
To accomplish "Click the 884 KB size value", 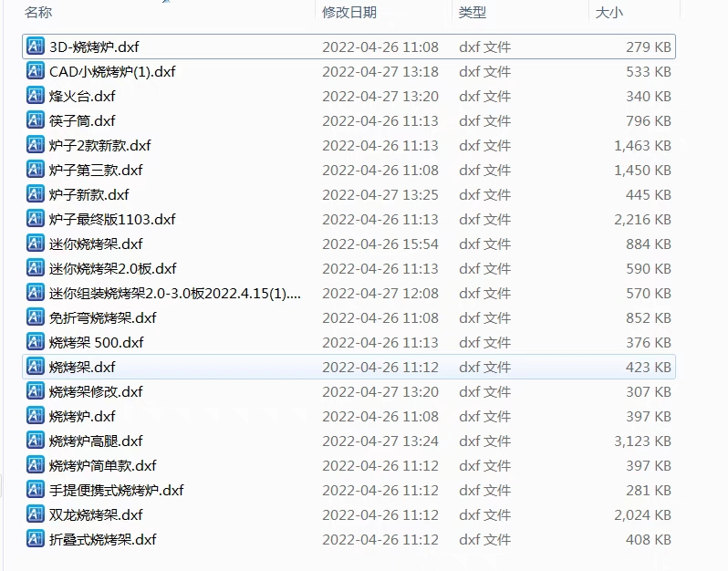I will point(648,244).
